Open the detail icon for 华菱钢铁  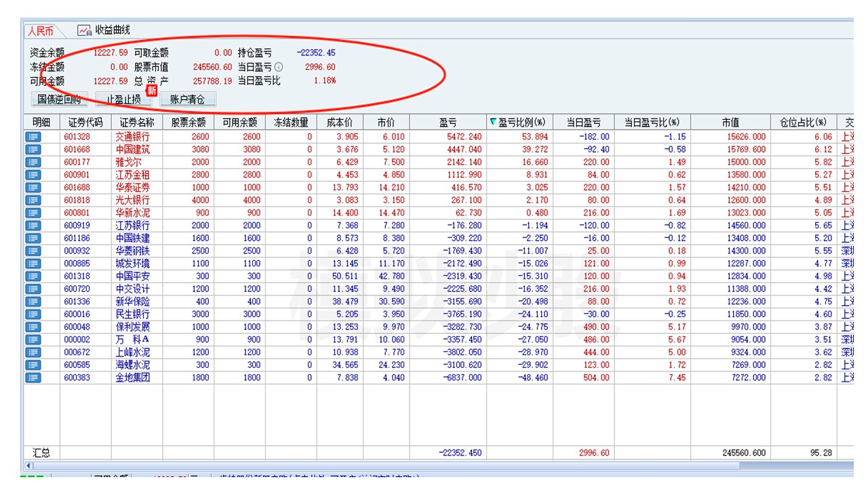(33, 251)
